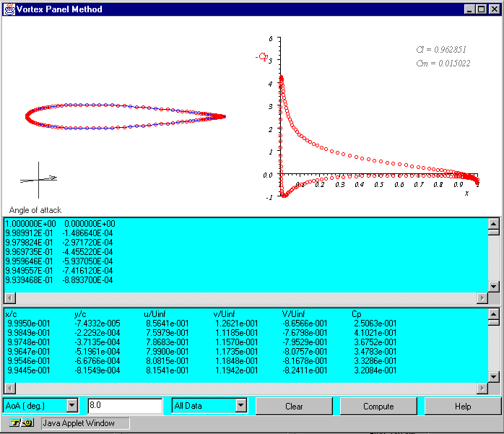The width and height of the screenshot is (504, 434).
Task: Click the Compute button
Action: pyautogui.click(x=378, y=407)
